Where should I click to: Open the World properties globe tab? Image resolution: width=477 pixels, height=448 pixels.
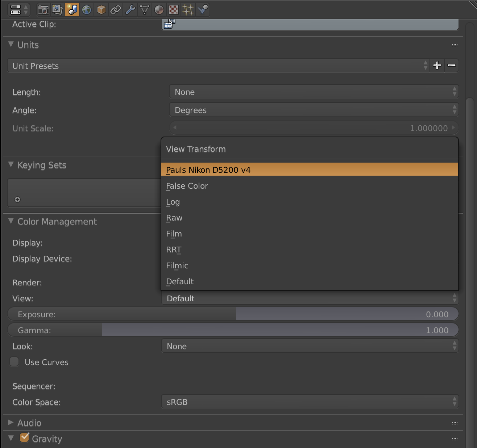[x=87, y=10]
